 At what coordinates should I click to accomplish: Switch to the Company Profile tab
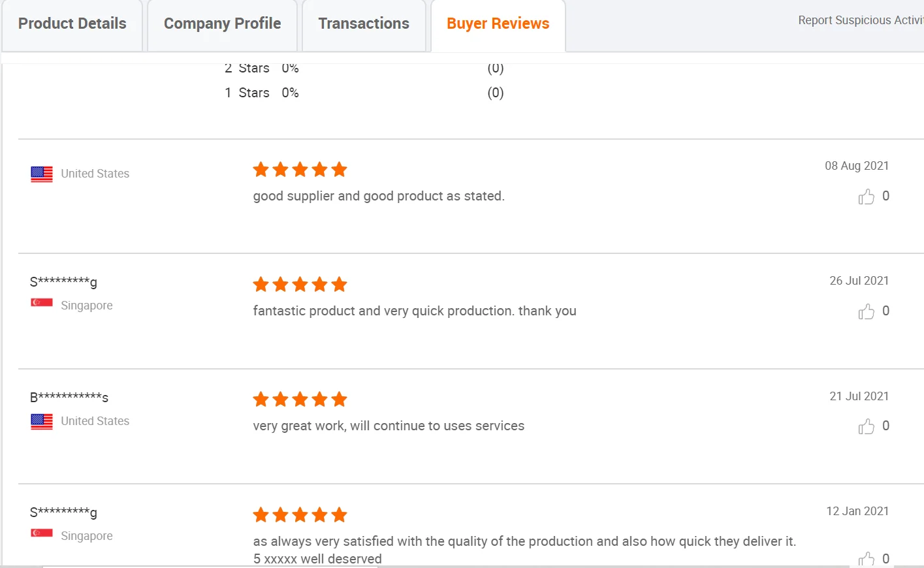222,24
